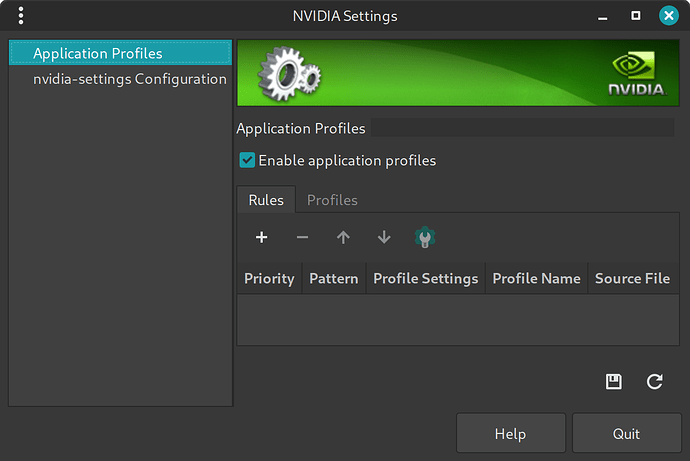Sort by Priority column header
Screen dimensions: 690x461
269,278
